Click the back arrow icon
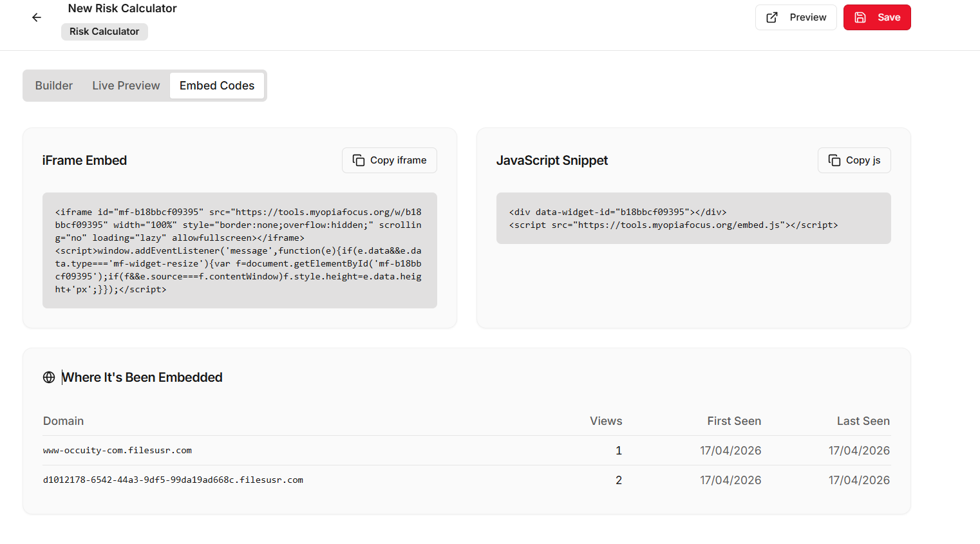This screenshot has width=980, height=544. pyautogui.click(x=37, y=17)
